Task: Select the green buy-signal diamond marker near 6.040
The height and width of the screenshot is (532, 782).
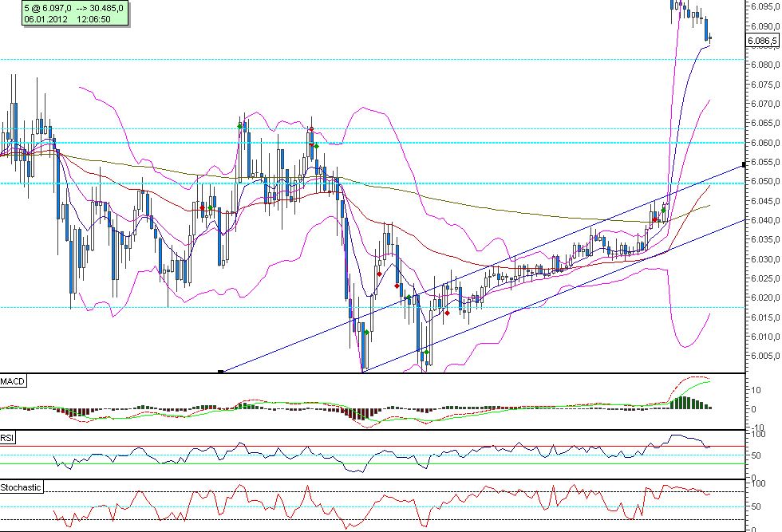Action: click(664, 211)
